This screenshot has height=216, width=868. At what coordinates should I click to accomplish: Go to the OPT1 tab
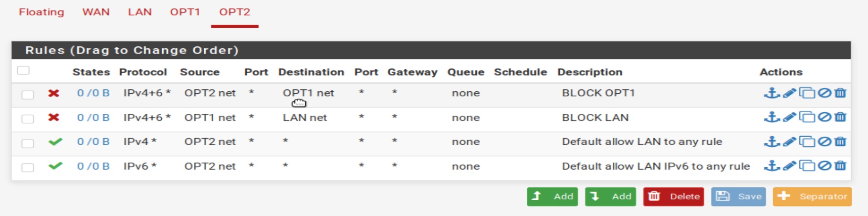(185, 12)
